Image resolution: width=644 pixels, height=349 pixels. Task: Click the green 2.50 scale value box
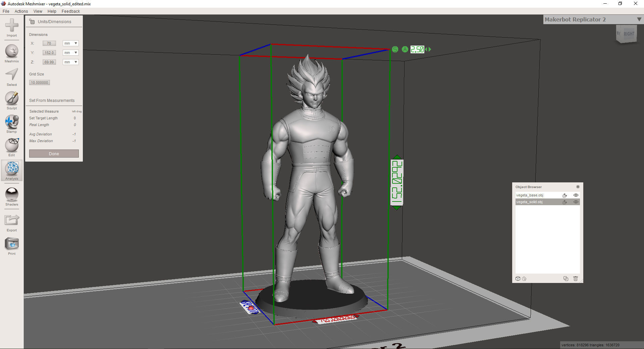tap(418, 50)
